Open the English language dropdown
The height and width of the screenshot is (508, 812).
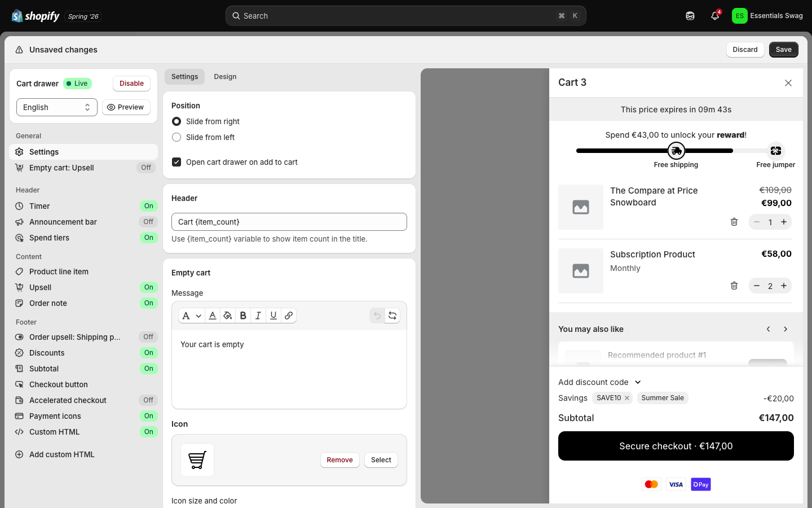[x=57, y=107]
